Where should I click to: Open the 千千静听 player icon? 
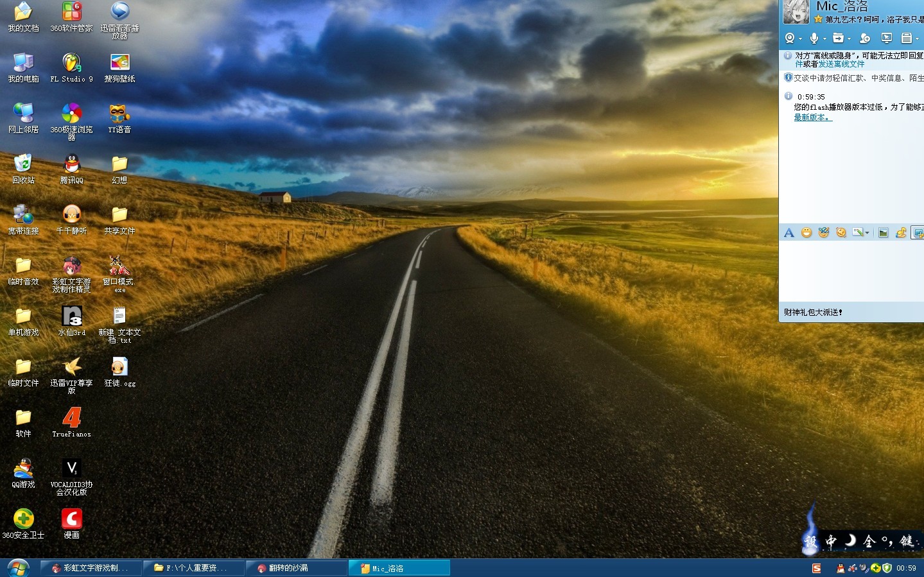click(71, 220)
